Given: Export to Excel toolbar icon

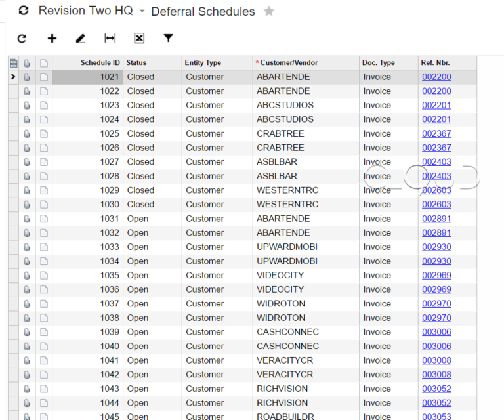Looking at the screenshot, I should [139, 38].
